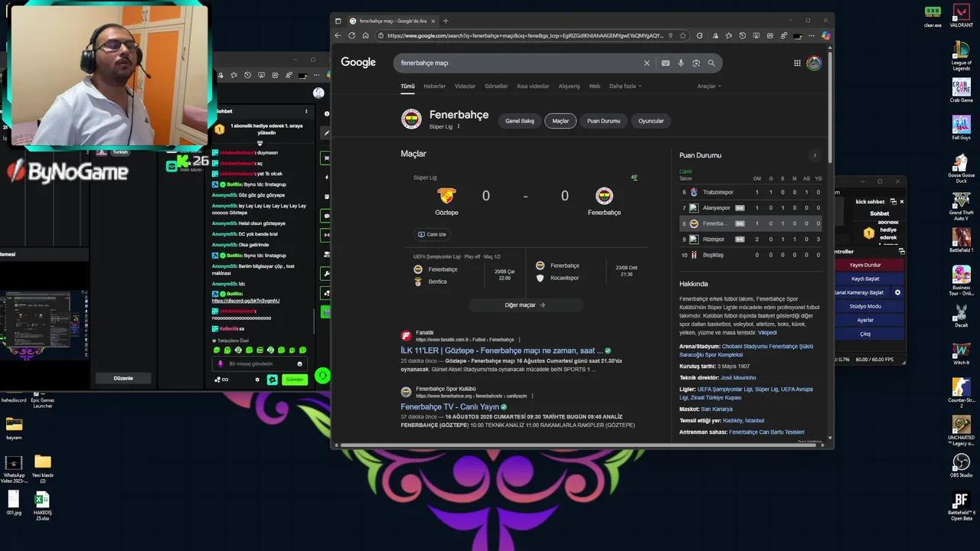
Task: Click the magnifier search icon
Action: point(711,63)
